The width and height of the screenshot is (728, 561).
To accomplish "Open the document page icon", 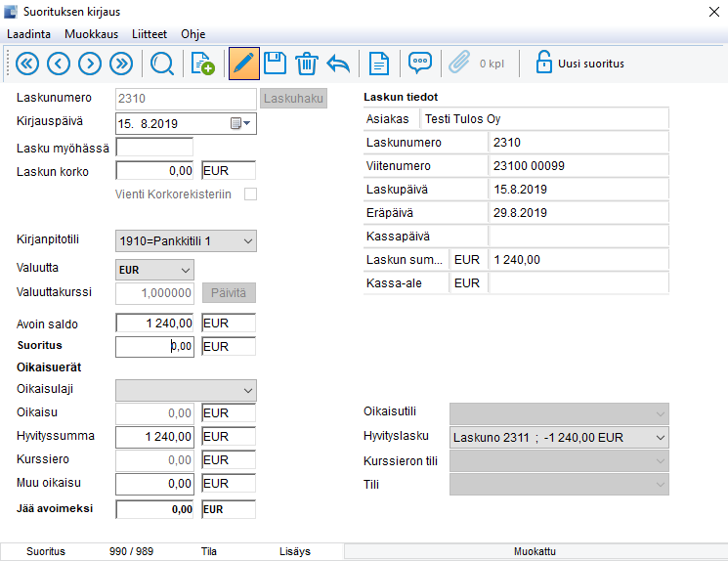I will point(379,64).
